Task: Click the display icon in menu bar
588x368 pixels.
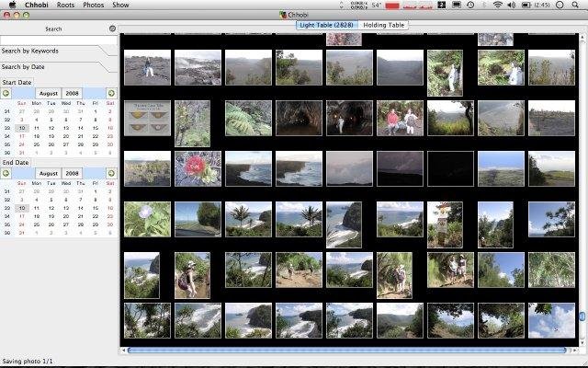Action: pos(456,5)
